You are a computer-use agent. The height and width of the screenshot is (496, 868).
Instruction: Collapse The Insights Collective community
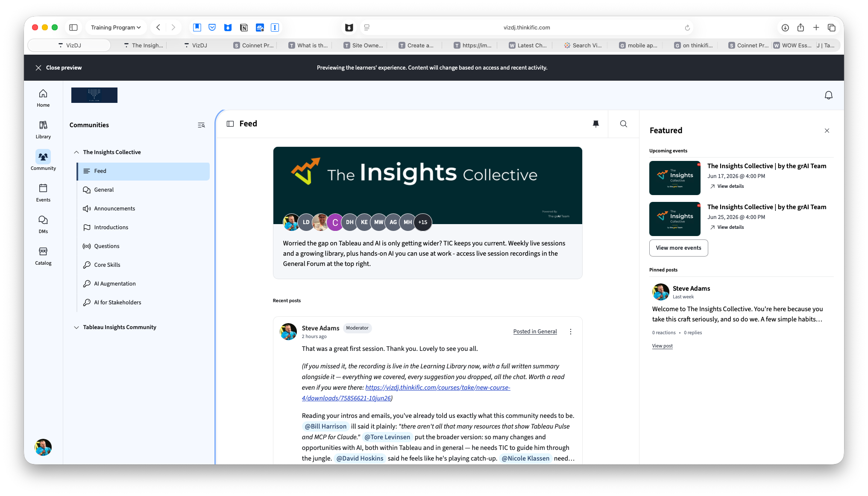(76, 152)
